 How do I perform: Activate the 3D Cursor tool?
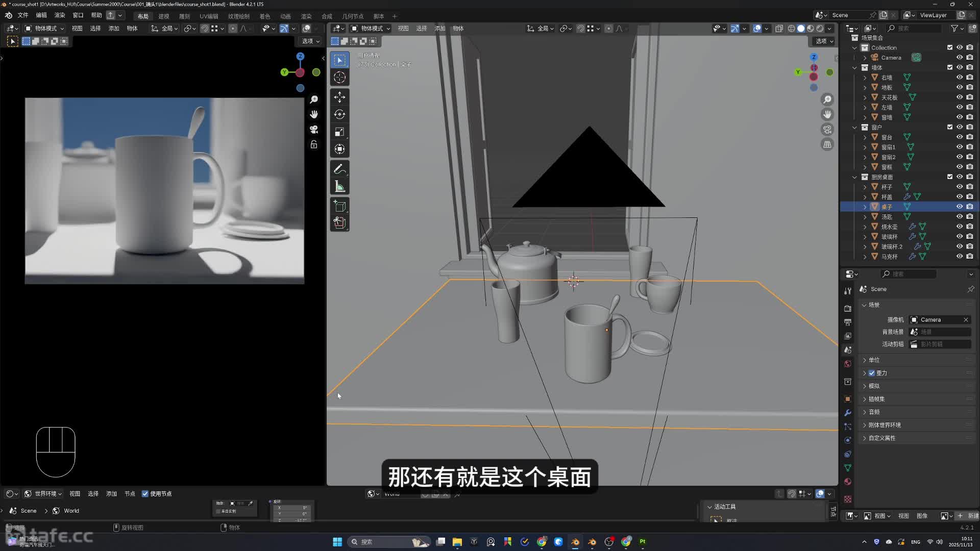pos(339,78)
